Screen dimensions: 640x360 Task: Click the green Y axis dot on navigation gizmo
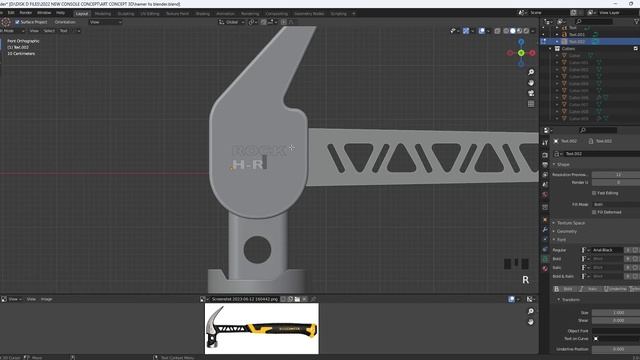pos(521,53)
